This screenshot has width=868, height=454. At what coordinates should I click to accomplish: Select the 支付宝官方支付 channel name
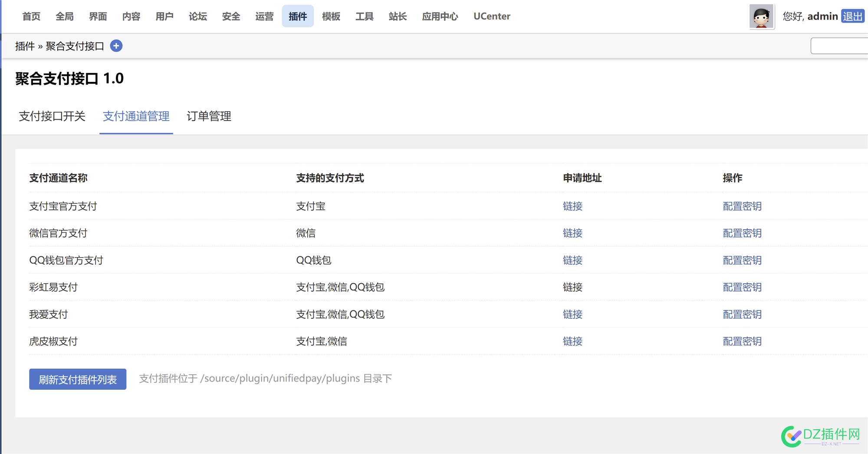63,206
